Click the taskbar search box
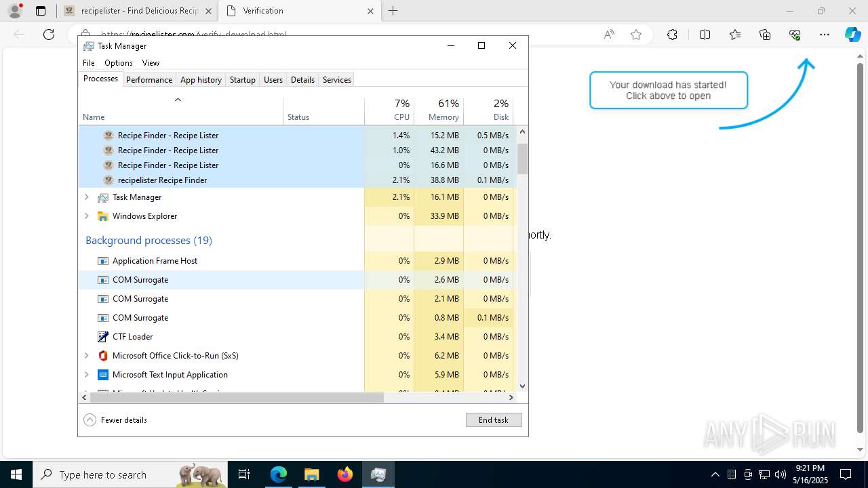Screen dimensions: 868x488 (x=130, y=474)
